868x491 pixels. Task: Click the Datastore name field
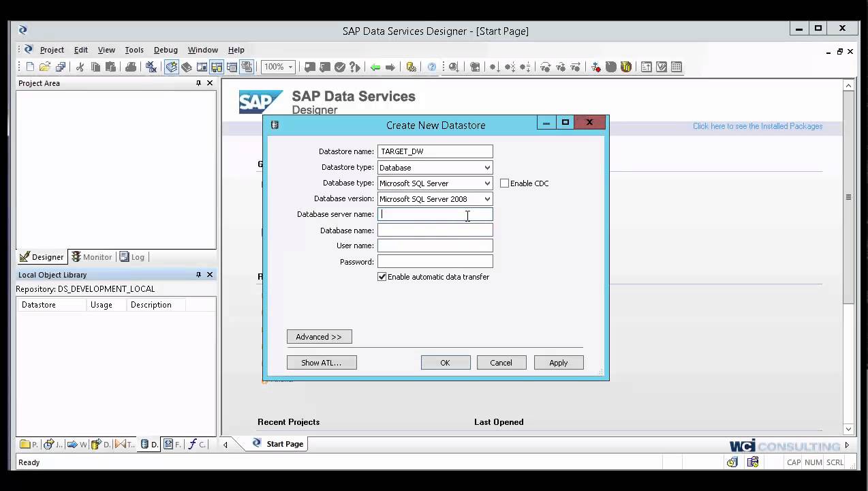pyautogui.click(x=435, y=151)
